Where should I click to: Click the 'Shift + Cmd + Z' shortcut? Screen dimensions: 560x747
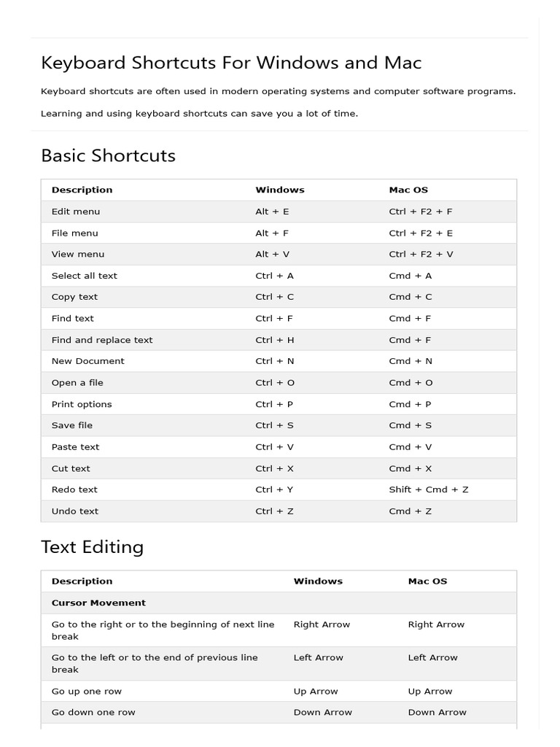[x=429, y=489]
